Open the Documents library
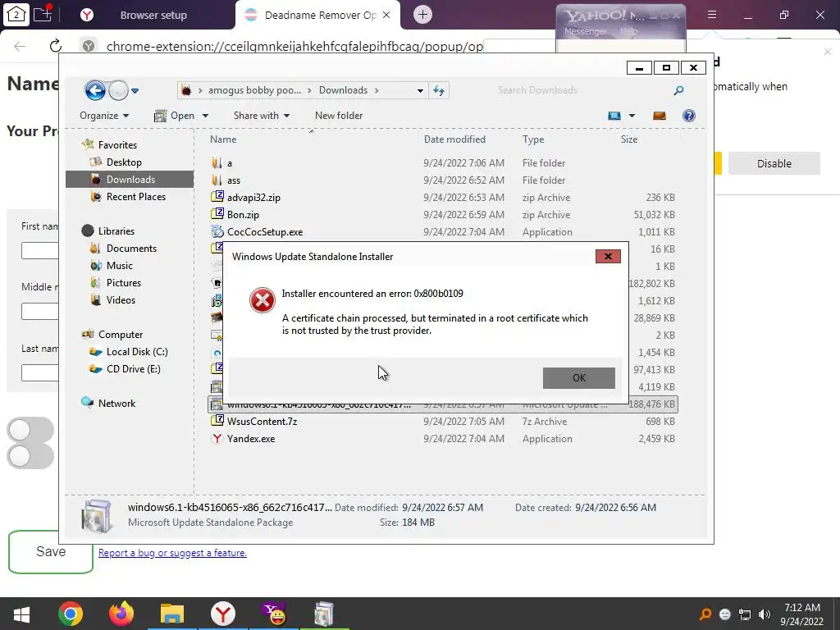The height and width of the screenshot is (630, 840). pos(131,249)
